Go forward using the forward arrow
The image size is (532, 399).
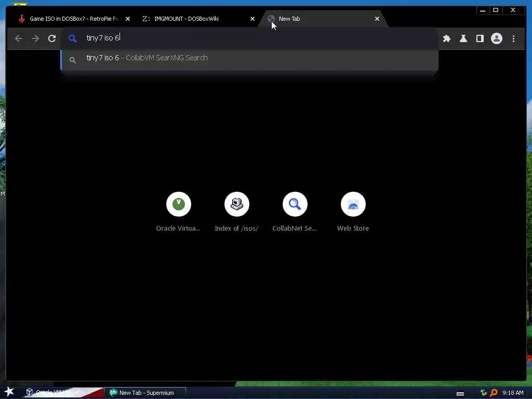click(x=35, y=38)
